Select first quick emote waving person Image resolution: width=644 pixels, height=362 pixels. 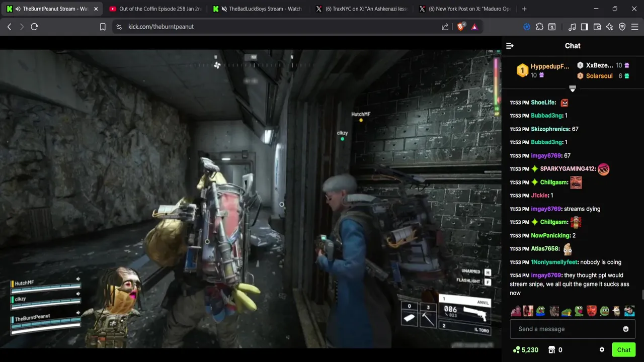pyautogui.click(x=516, y=311)
